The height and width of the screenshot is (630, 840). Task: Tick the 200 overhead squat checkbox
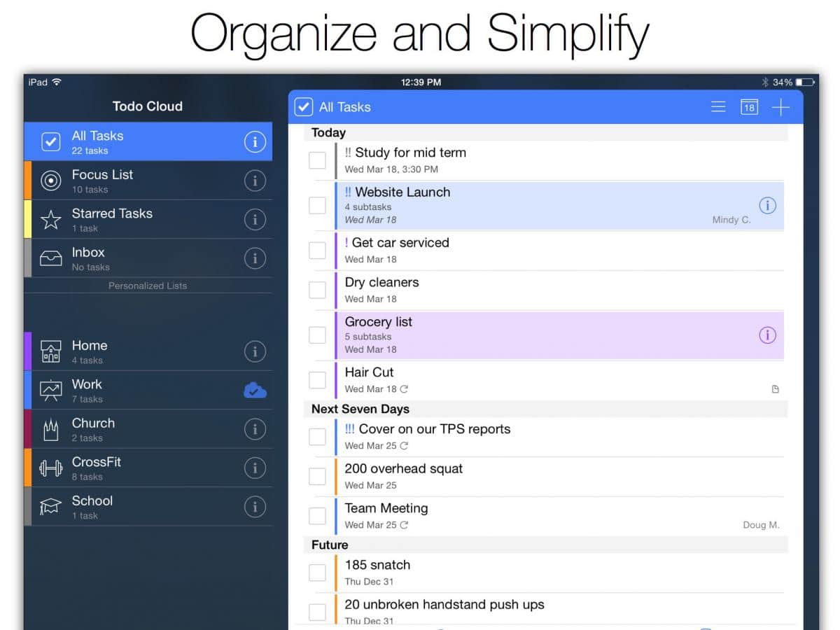tap(318, 477)
